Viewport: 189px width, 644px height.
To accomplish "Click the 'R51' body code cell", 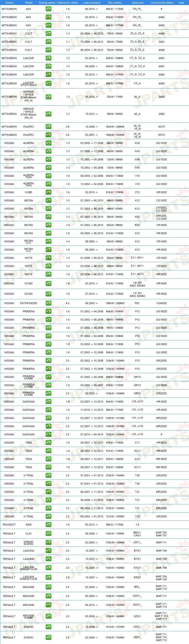I will pyautogui.click(x=137, y=303).
